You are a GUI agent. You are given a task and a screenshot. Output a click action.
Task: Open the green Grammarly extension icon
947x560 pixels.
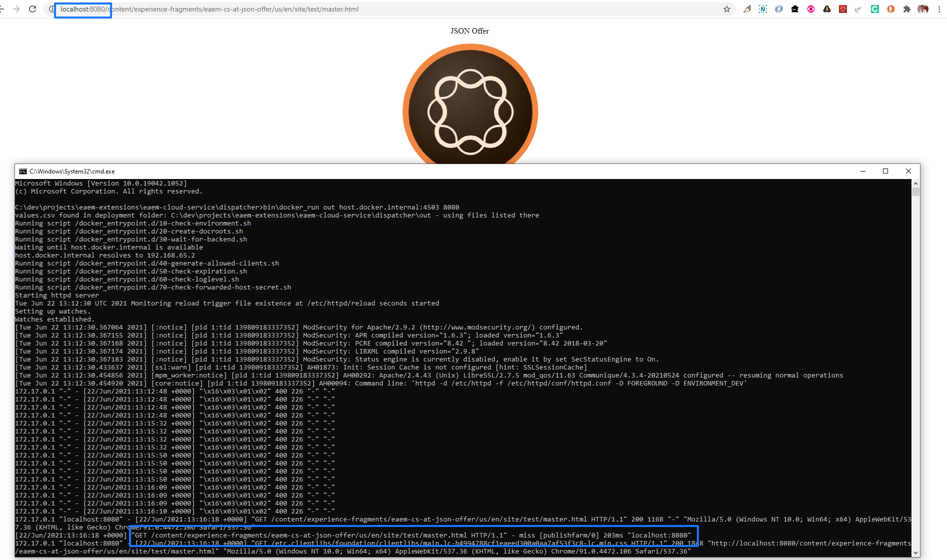(875, 9)
